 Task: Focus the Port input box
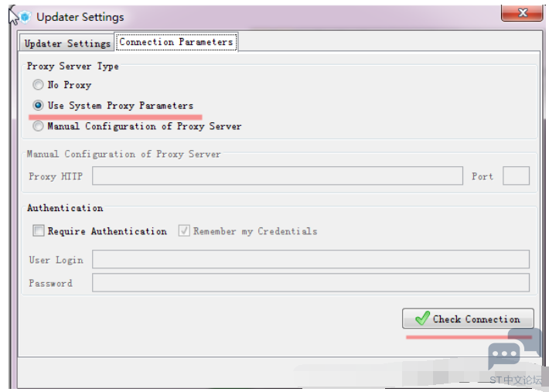coord(516,176)
